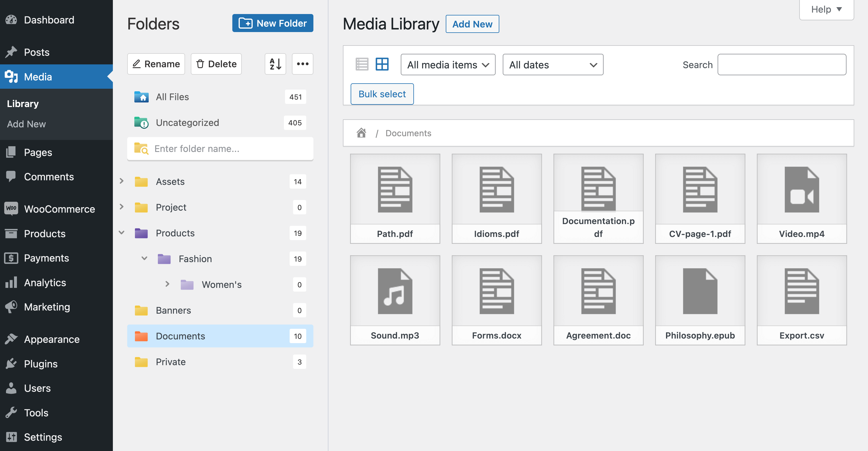The height and width of the screenshot is (451, 868).
Task: Click the Enter folder name field
Action: pos(220,149)
